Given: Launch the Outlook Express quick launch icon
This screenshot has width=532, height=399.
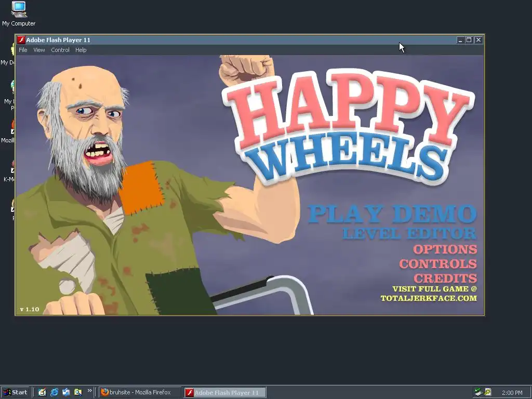Looking at the screenshot, I should click(x=66, y=392).
